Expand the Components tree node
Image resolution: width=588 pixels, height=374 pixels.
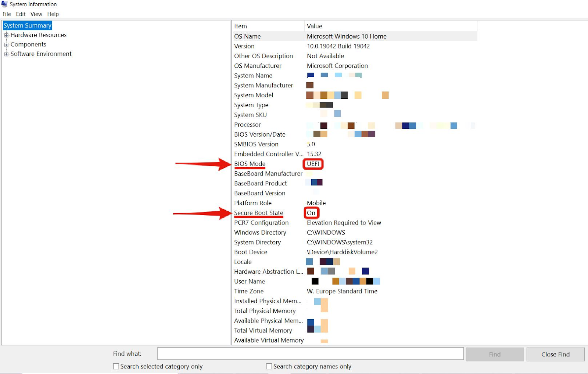(x=6, y=45)
